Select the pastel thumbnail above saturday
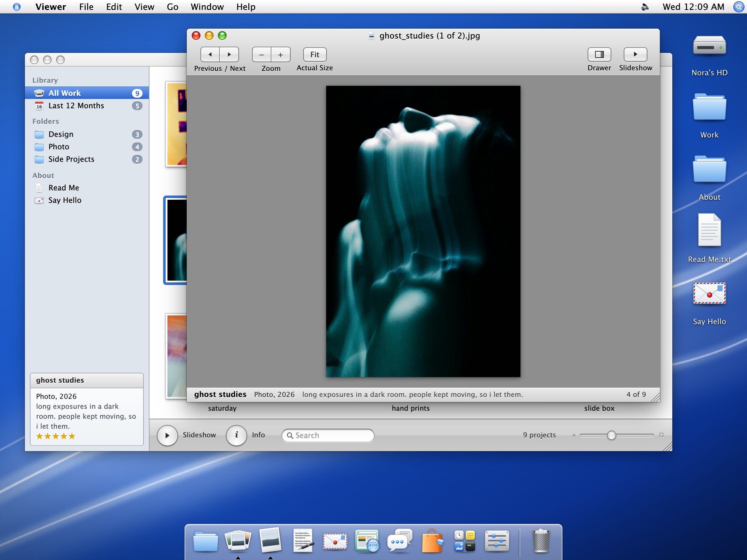 point(176,356)
